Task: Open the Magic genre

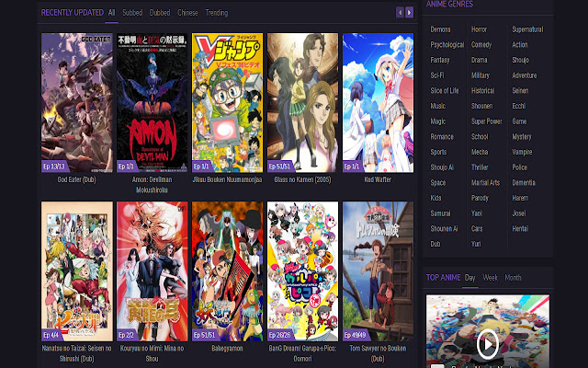Action: point(437,121)
